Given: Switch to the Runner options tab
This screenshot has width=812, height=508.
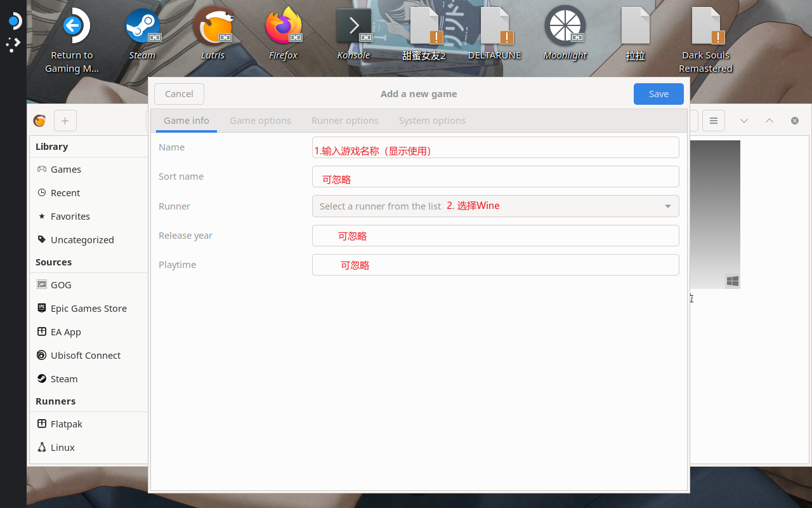Looking at the screenshot, I should pyautogui.click(x=345, y=121).
